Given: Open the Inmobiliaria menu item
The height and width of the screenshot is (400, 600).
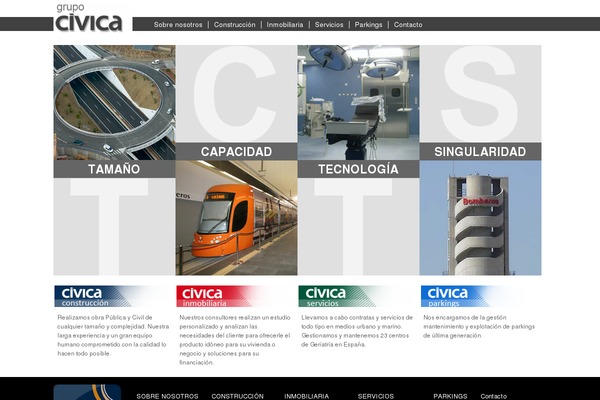Looking at the screenshot, I should point(285,24).
